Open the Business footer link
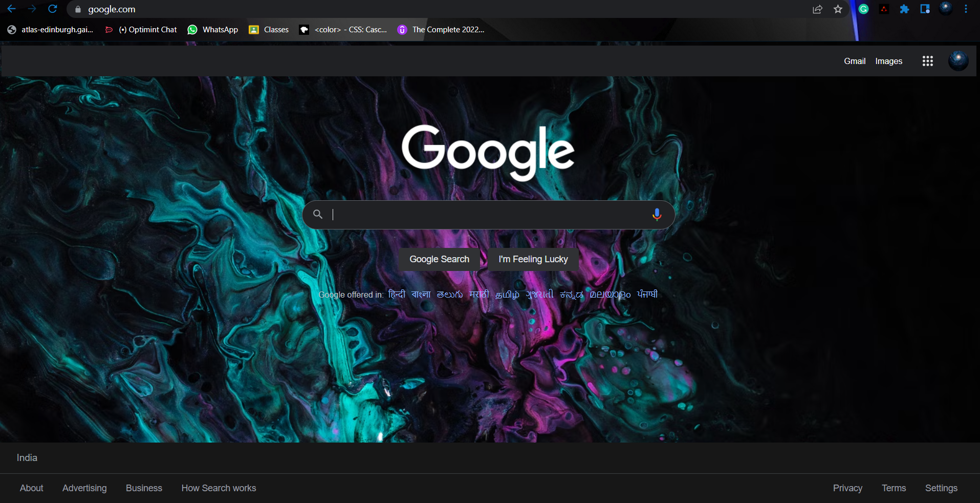The image size is (980, 503). pos(144,488)
